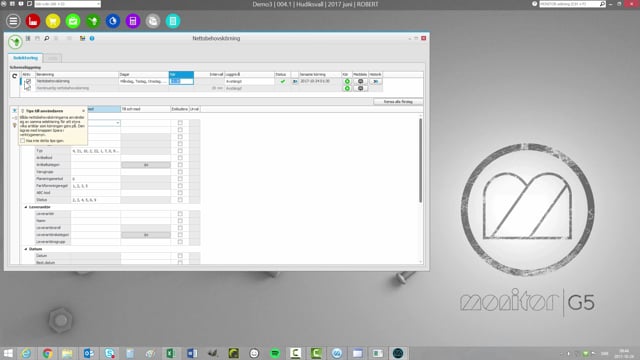Switch to the Selektering tab

pos(25,58)
